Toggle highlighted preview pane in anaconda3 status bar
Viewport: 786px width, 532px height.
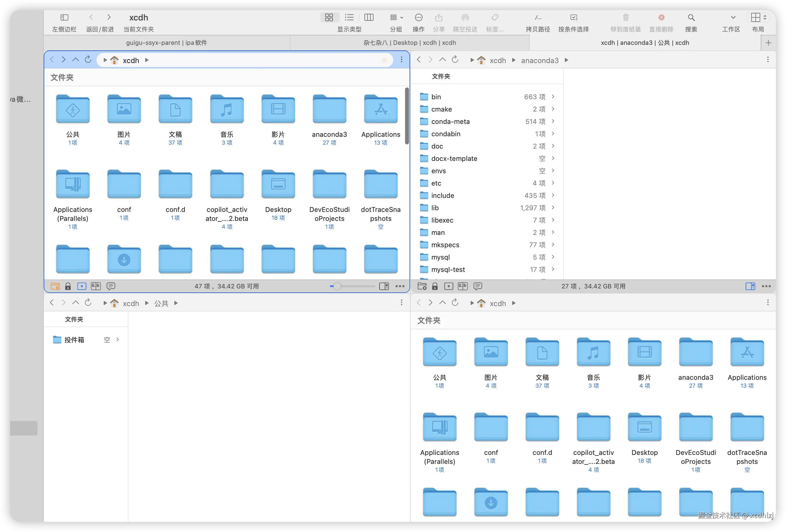tap(750, 286)
